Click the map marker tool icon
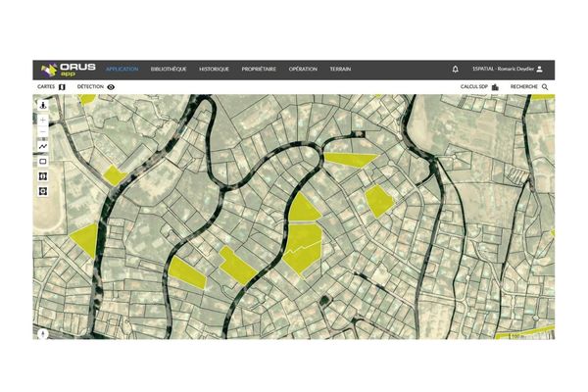The width and height of the screenshot is (588, 392). coord(43,104)
